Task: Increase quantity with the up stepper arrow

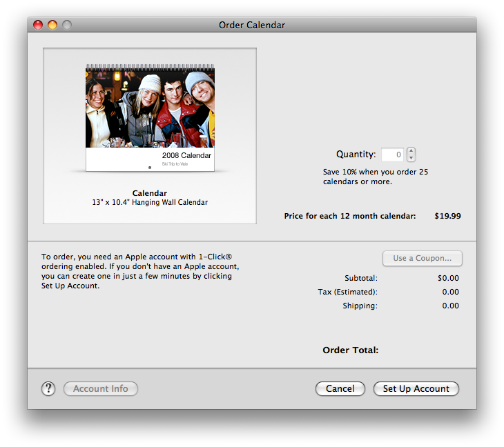Action: [x=411, y=150]
